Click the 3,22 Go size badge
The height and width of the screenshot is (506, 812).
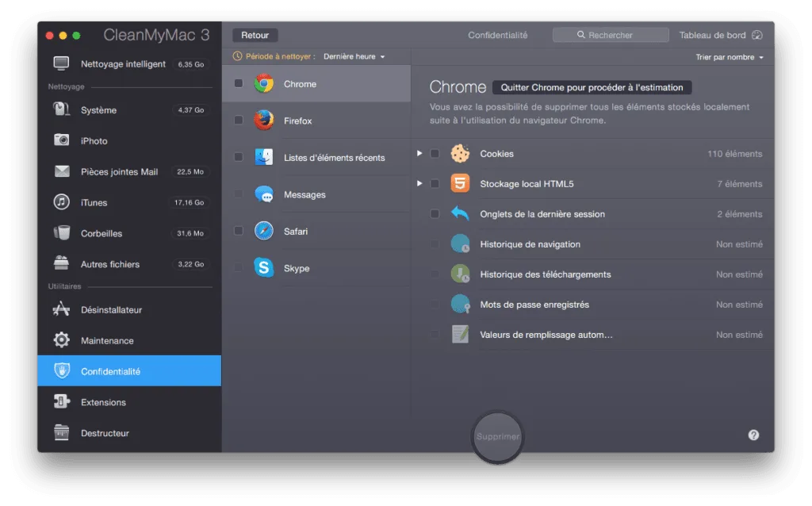190,264
